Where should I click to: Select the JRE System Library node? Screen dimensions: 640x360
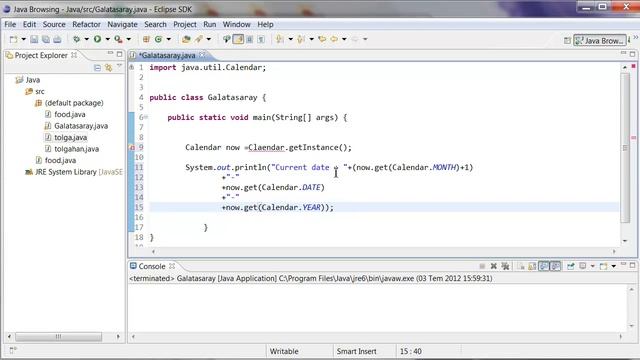[x=73, y=172]
